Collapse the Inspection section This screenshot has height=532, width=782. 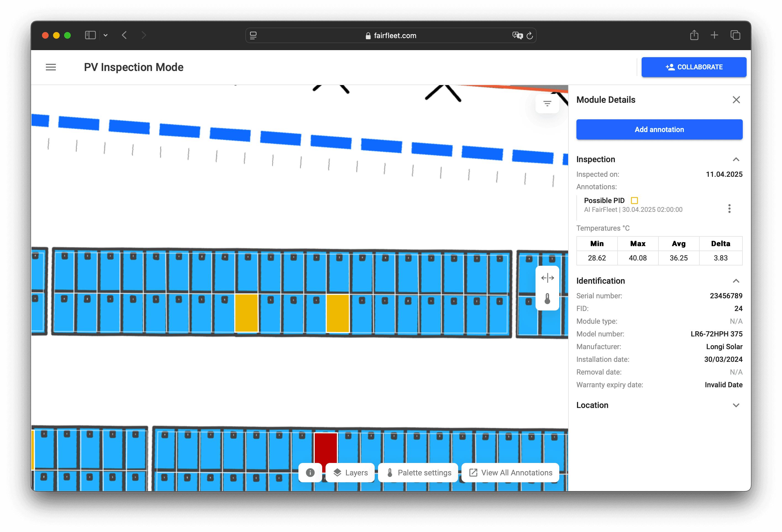pos(736,159)
